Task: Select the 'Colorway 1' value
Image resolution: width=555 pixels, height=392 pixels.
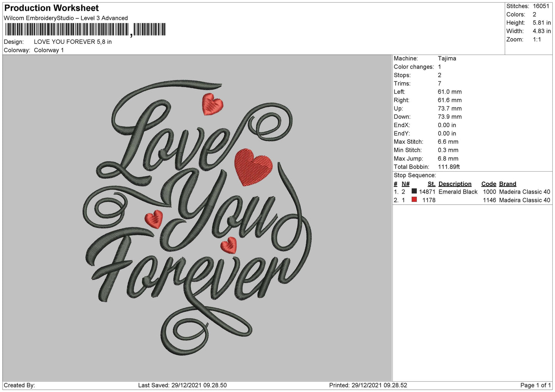Action: click(49, 50)
